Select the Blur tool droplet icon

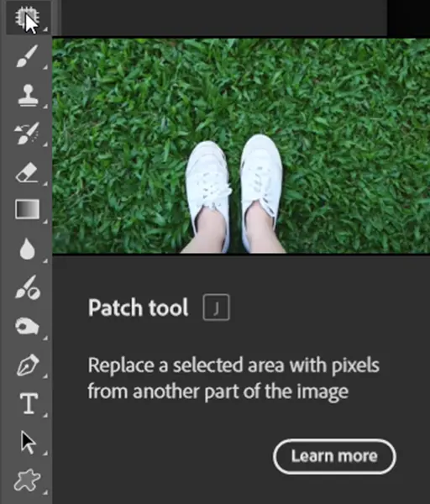[28, 249]
